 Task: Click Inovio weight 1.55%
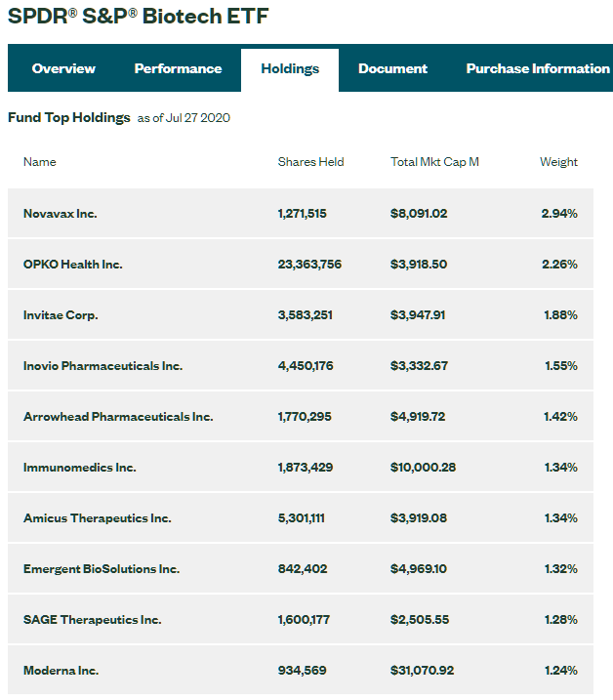560,366
